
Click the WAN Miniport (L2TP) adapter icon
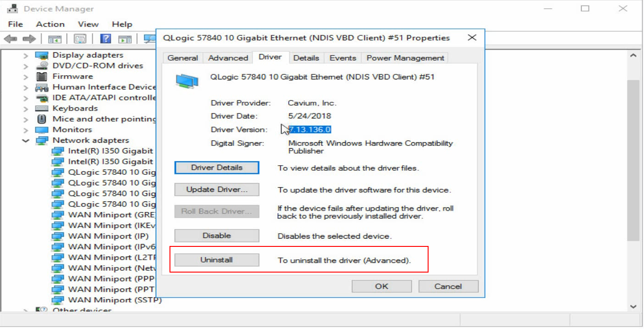click(x=57, y=257)
